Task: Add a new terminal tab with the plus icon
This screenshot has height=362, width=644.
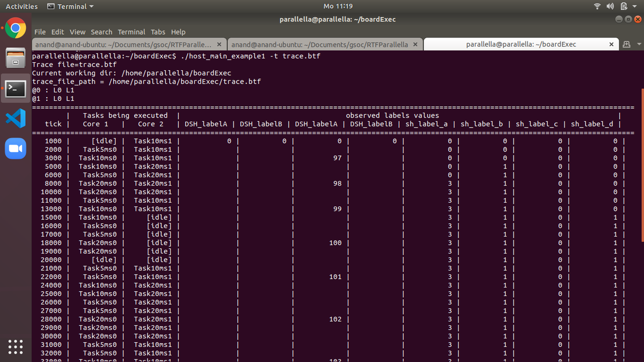Action: 627,44
